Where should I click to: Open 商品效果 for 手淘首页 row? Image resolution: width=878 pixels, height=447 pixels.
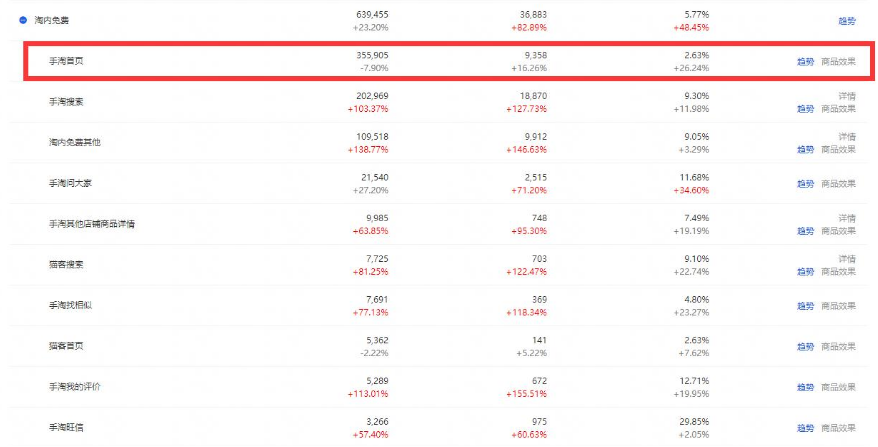pos(838,62)
